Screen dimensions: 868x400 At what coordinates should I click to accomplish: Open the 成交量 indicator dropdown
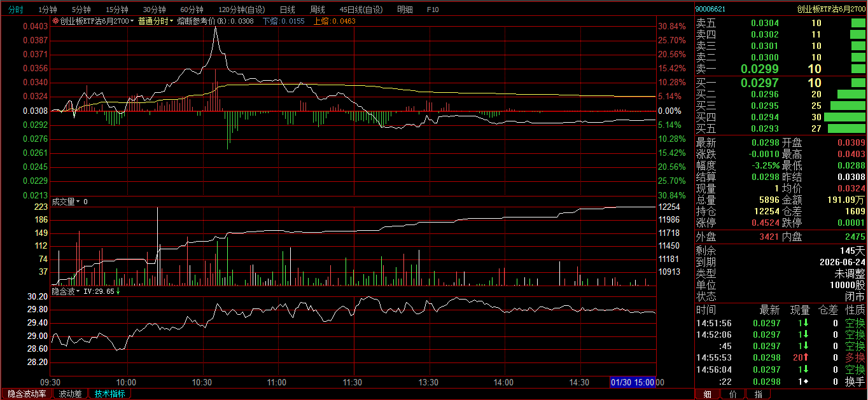(x=78, y=202)
